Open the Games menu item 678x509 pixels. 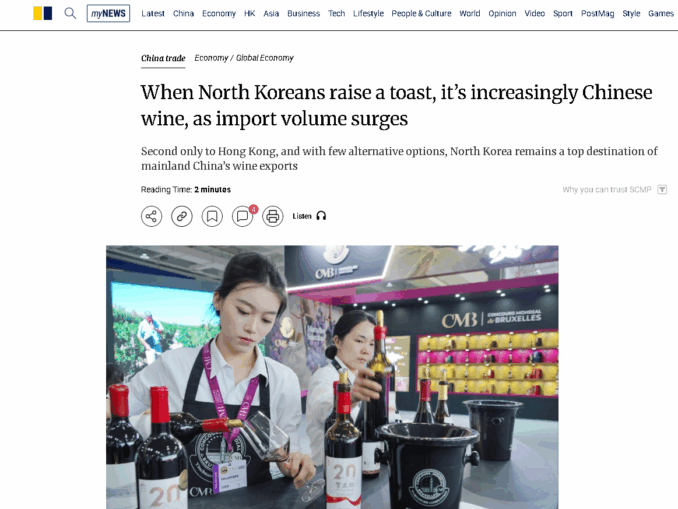(x=661, y=13)
